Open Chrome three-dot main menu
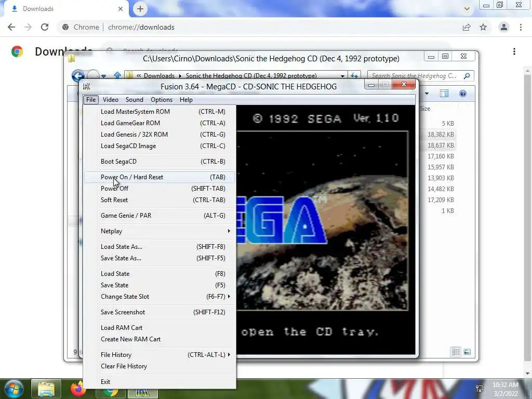The image size is (532, 399). [x=521, y=27]
